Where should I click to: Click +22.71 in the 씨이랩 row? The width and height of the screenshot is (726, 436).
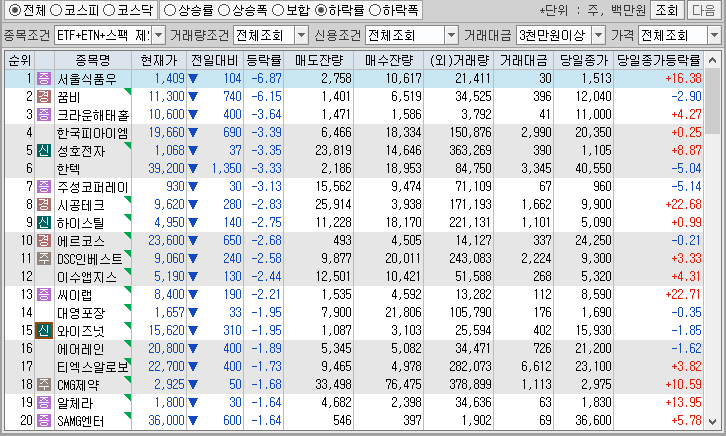(x=683, y=294)
